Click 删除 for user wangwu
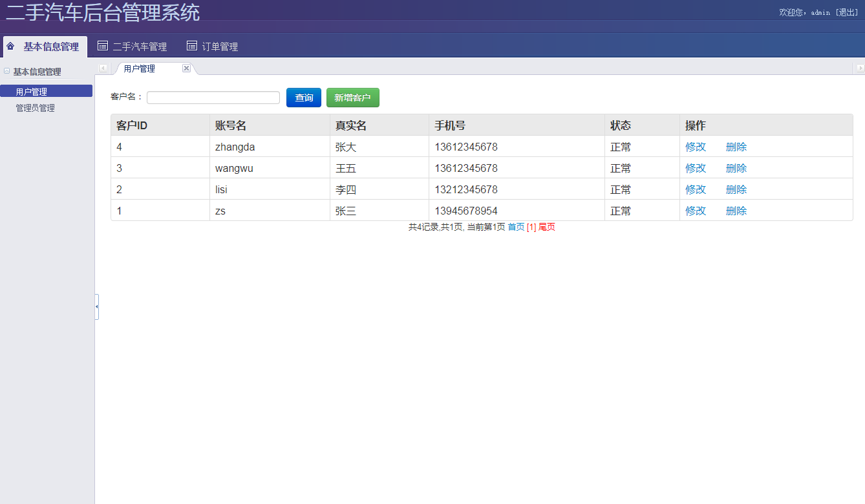Image resolution: width=865 pixels, height=504 pixels. pyautogui.click(x=736, y=168)
